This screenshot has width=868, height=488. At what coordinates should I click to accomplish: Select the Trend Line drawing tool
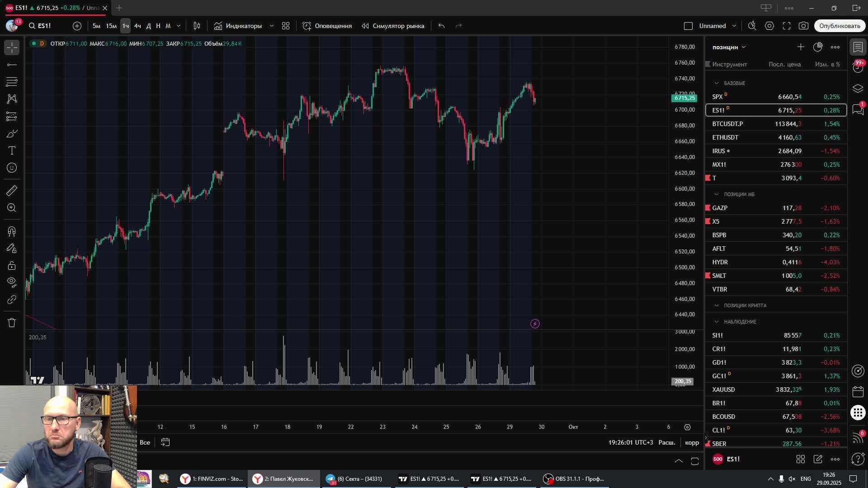[x=12, y=65]
